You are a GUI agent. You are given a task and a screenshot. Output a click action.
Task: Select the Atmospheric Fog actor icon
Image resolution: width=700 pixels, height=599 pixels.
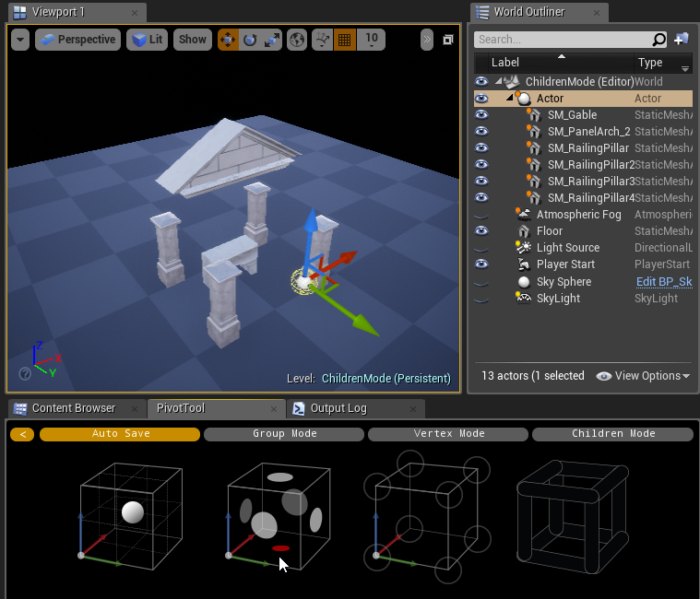pos(523,214)
